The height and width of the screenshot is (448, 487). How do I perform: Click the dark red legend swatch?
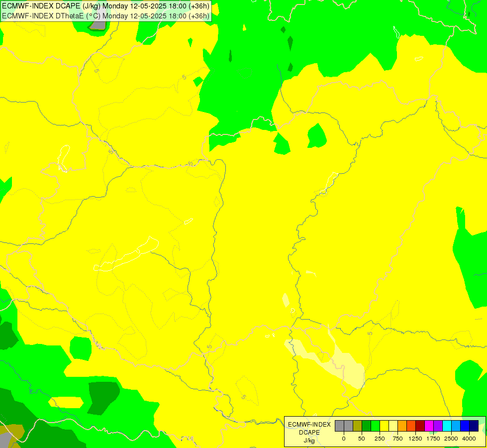coord(420,426)
